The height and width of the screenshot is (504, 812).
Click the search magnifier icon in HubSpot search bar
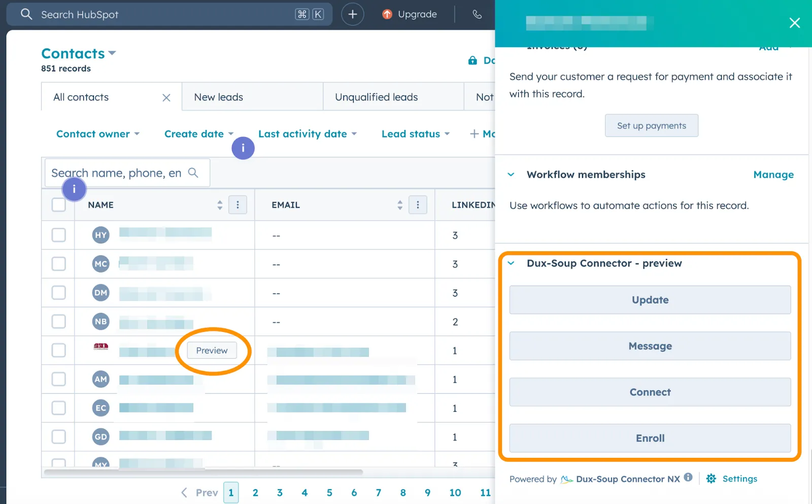click(x=26, y=14)
